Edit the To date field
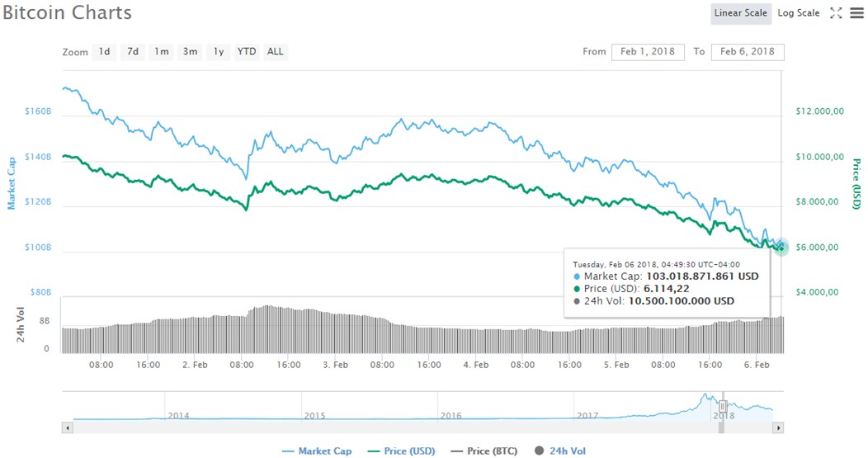The height and width of the screenshot is (458, 868). coord(747,52)
